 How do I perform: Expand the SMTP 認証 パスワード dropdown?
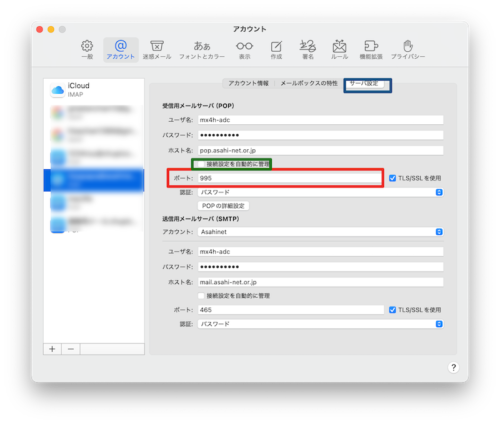pyautogui.click(x=321, y=324)
